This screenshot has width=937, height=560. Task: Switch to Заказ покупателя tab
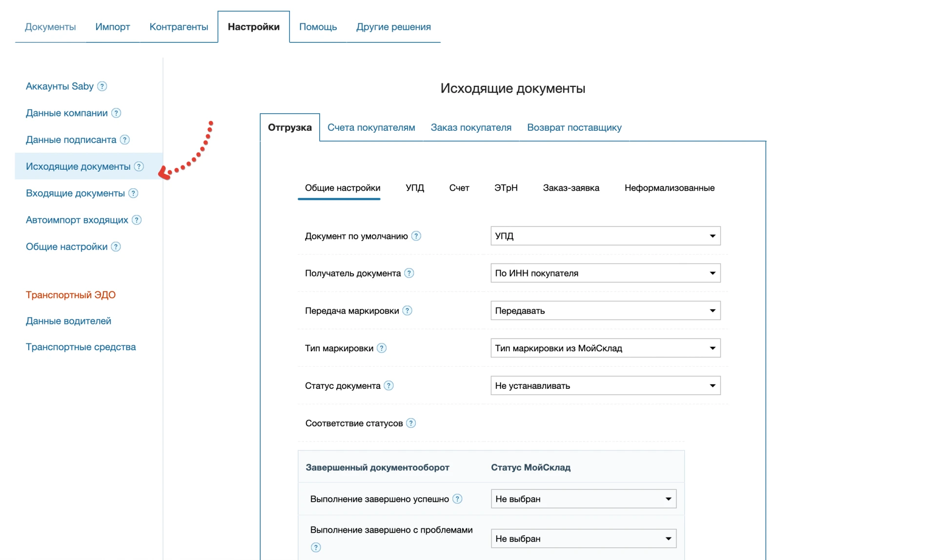(x=471, y=128)
